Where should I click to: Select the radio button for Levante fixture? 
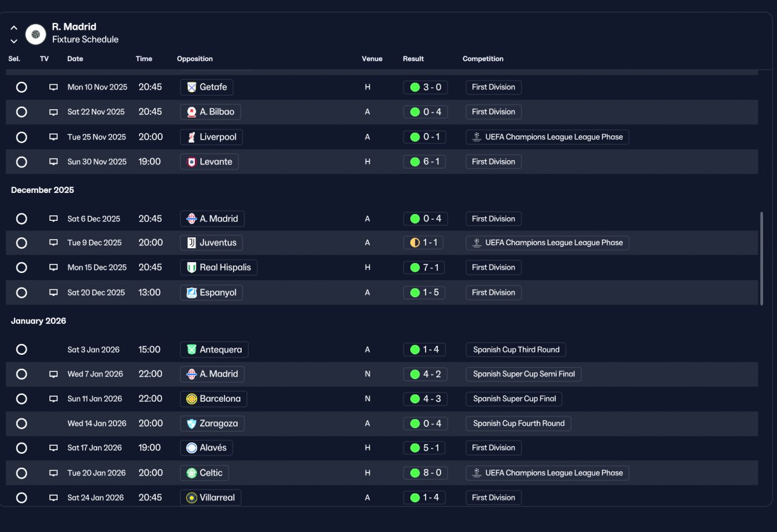tap(21, 162)
